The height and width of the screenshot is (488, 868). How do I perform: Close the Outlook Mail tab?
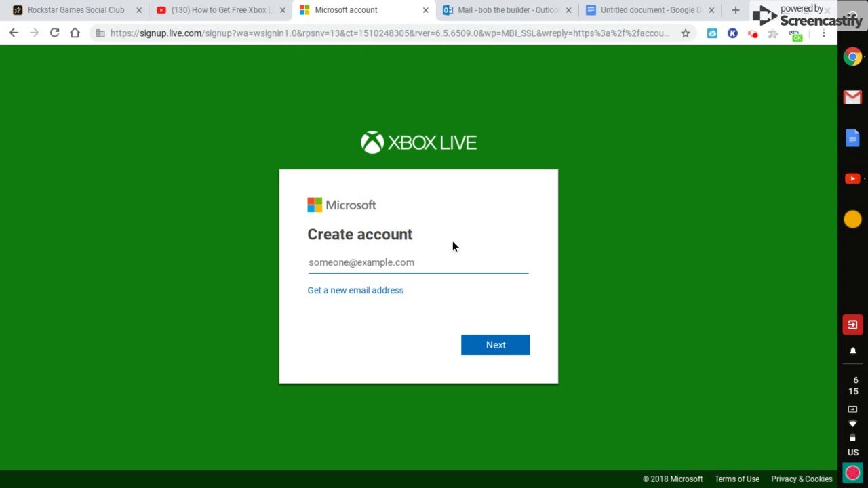pos(569,10)
